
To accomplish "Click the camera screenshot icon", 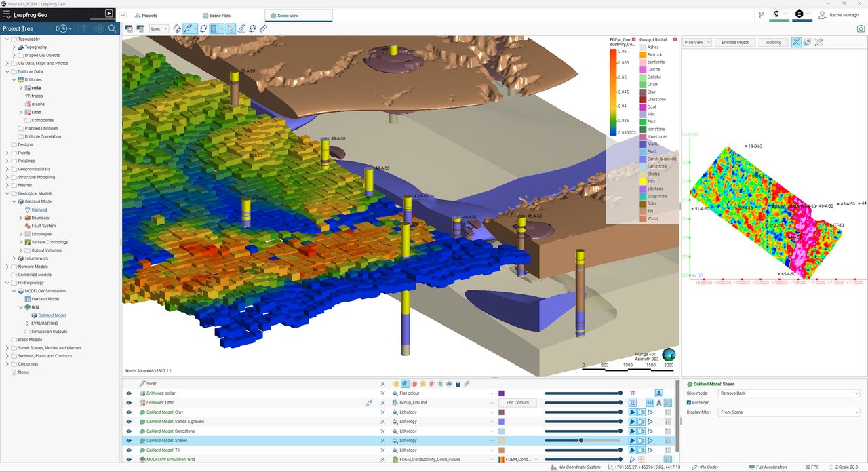I will pos(861,28).
